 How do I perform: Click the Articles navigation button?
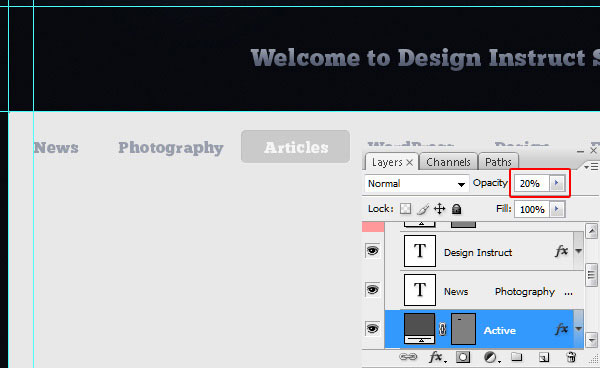pos(295,147)
